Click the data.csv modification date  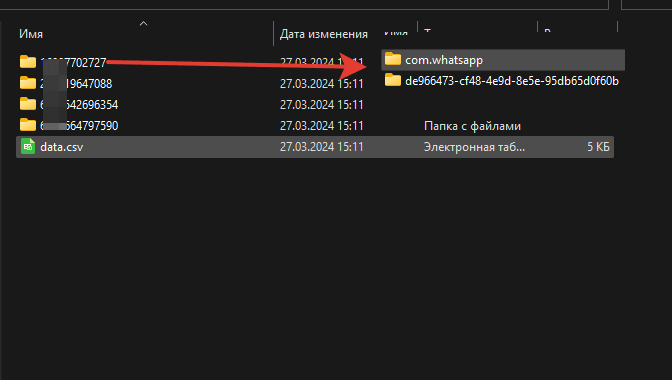[x=321, y=147]
